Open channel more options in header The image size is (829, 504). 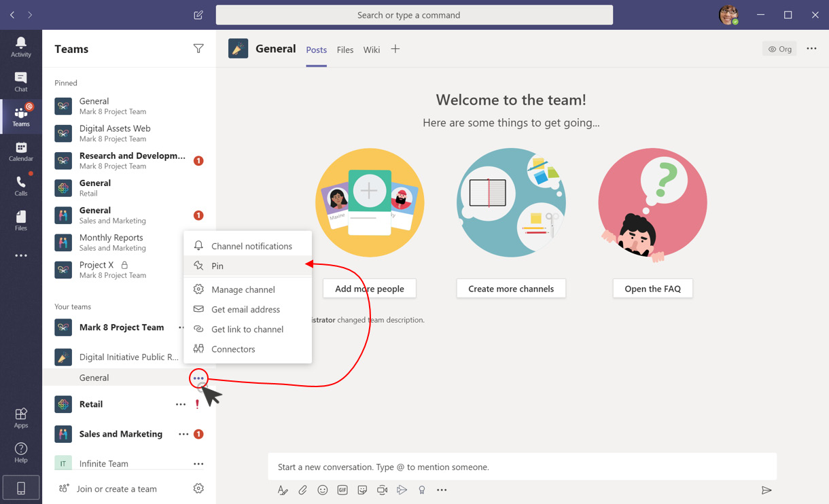[811, 49]
